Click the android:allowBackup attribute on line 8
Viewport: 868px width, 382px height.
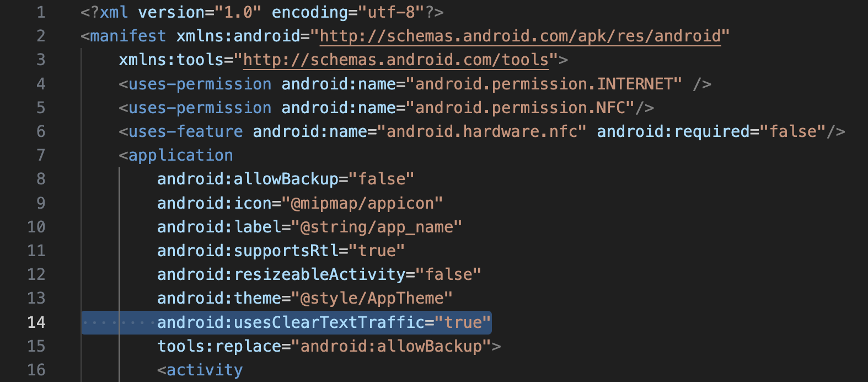point(248,179)
